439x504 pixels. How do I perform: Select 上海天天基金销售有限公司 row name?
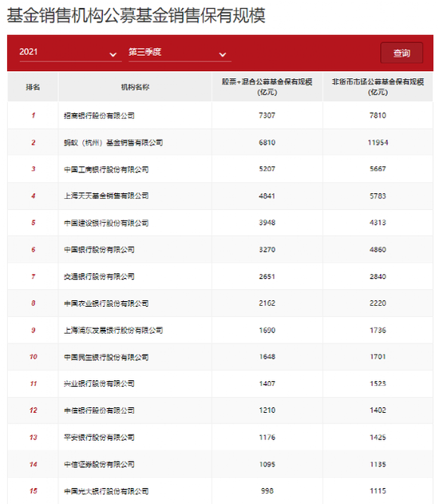pyautogui.click(x=106, y=196)
